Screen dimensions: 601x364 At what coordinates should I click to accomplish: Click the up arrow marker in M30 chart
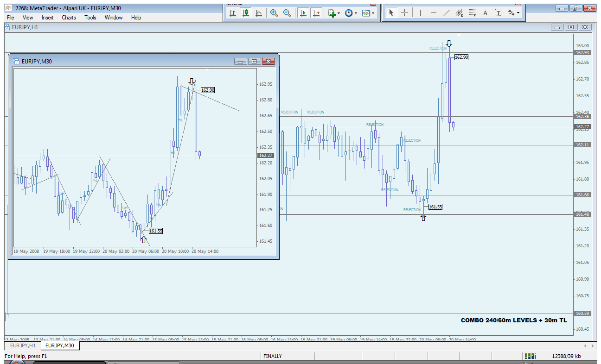coord(143,239)
